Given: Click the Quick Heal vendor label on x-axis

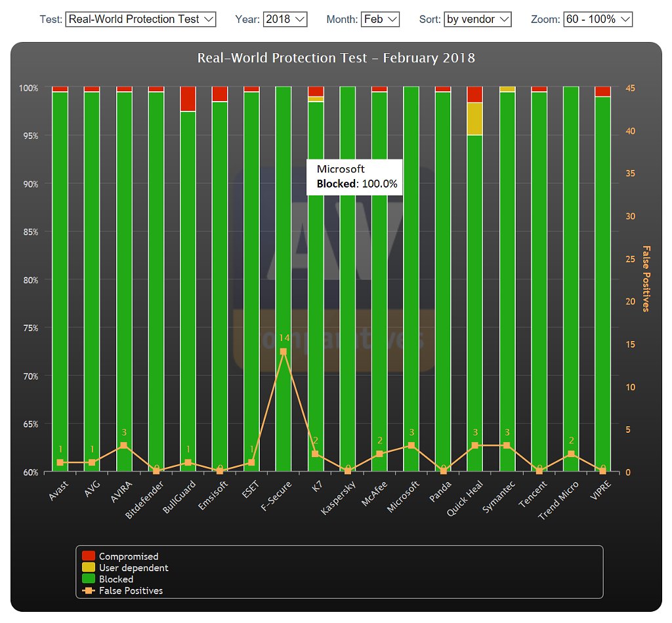Looking at the screenshot, I should pos(465,498).
